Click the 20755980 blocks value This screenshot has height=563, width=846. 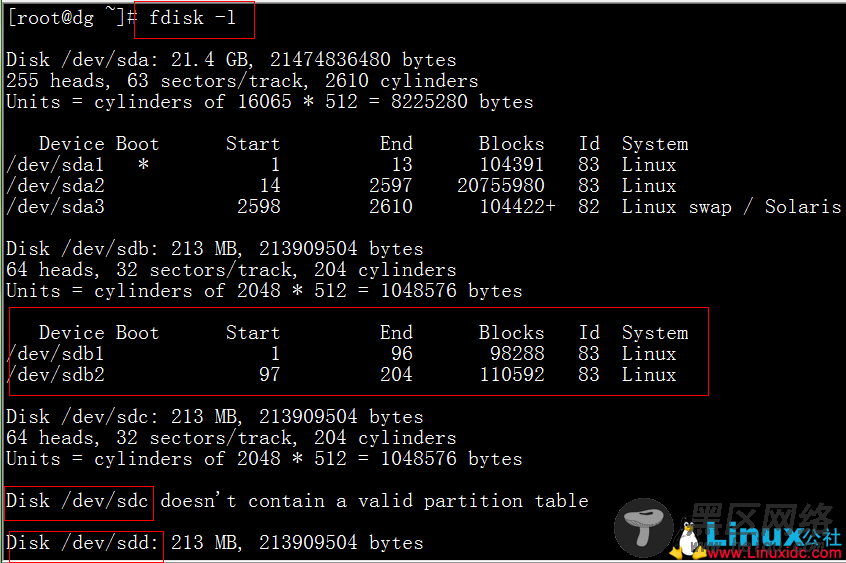(x=500, y=186)
